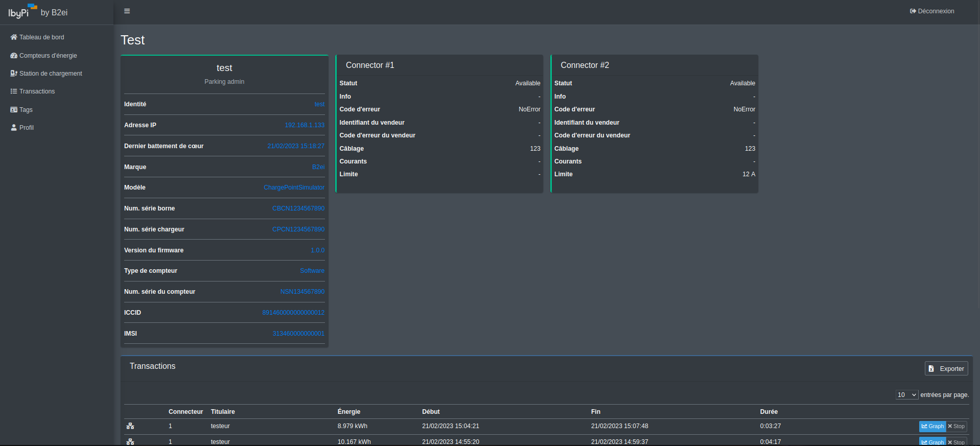Click the IbyPi by B2ei logo
The height and width of the screenshot is (446, 980).
38,11
